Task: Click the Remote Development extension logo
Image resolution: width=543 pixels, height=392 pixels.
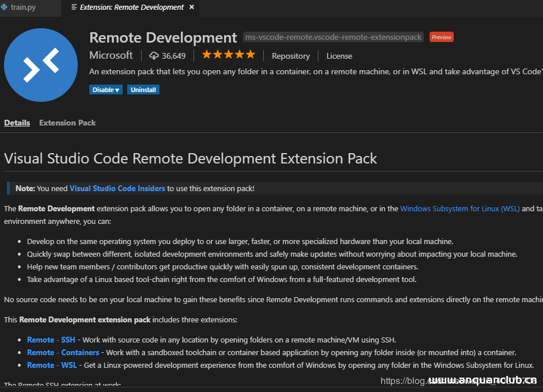Action: tap(40, 65)
